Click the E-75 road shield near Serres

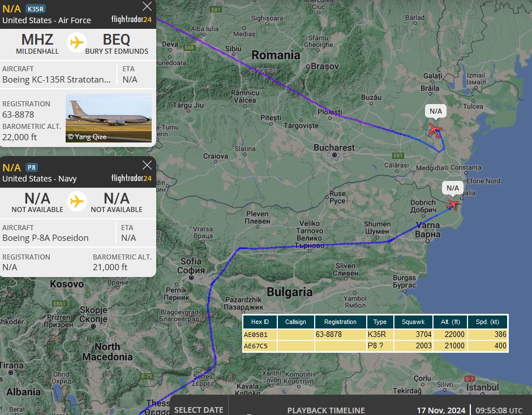pyautogui.click(x=147, y=376)
